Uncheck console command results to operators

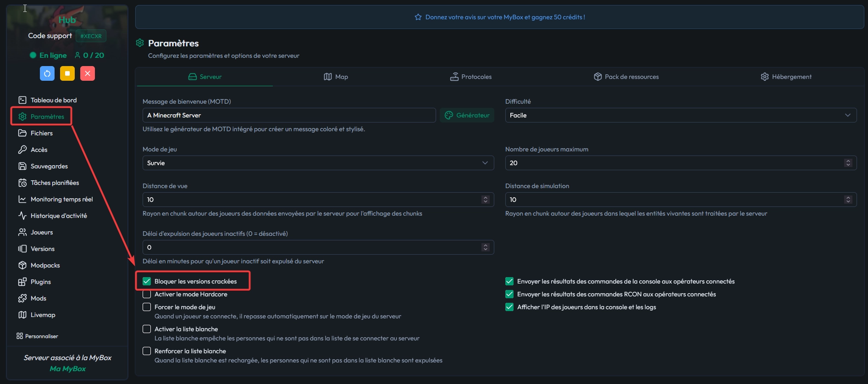509,281
